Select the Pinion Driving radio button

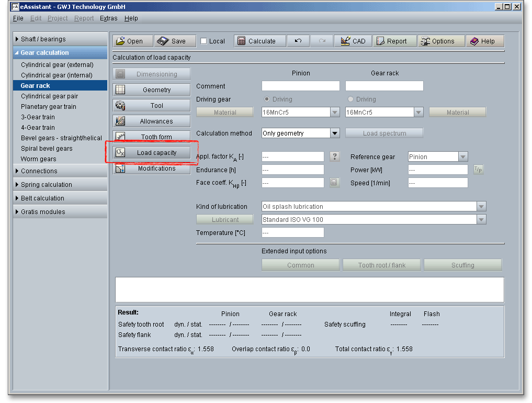pyautogui.click(x=267, y=99)
